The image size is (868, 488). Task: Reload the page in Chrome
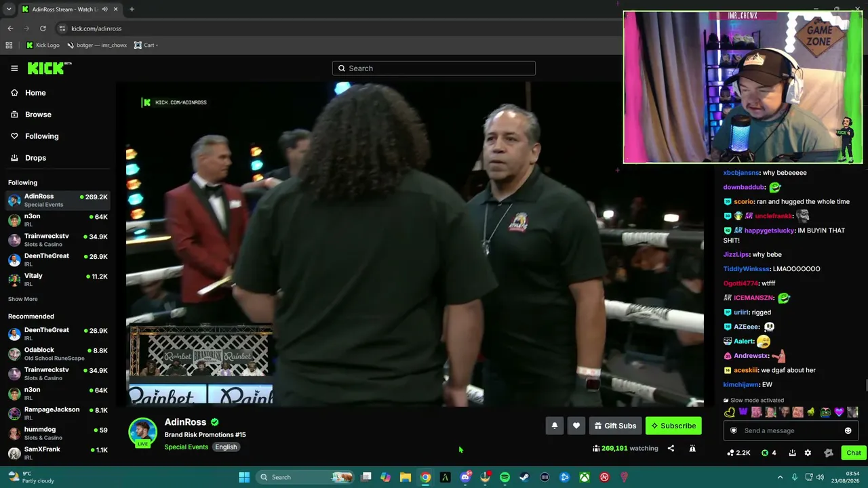[x=43, y=28]
